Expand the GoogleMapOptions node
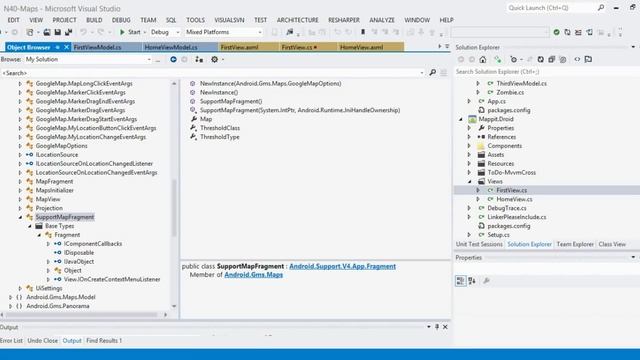This screenshot has width=640, height=360. point(20,146)
